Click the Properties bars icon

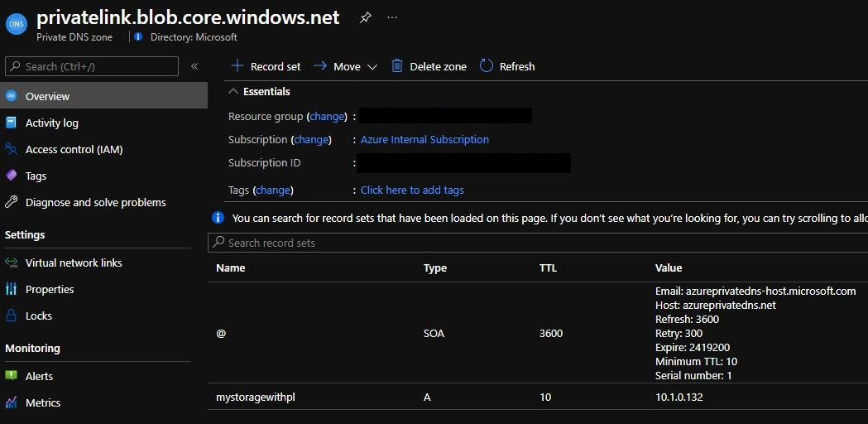tap(11, 289)
